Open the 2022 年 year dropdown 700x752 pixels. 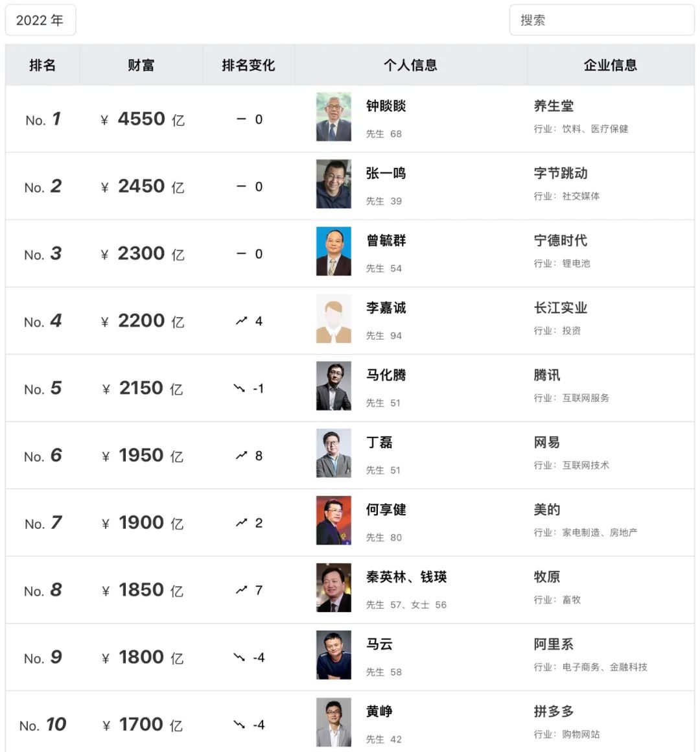pyautogui.click(x=40, y=20)
